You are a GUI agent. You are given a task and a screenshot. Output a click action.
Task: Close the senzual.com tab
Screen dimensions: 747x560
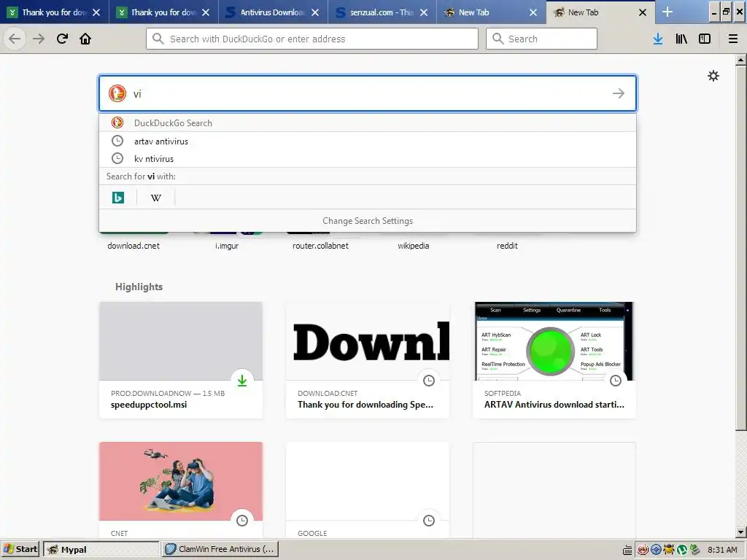[424, 12]
